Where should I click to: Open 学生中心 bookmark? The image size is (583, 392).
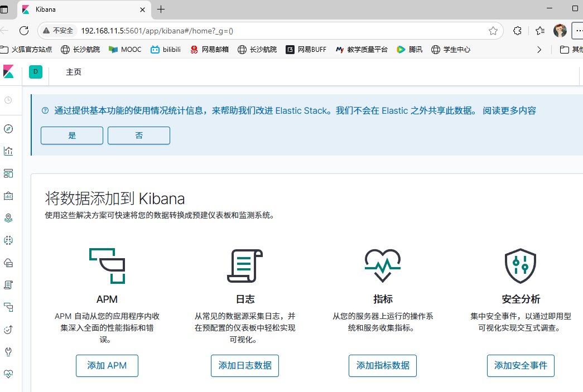451,50
